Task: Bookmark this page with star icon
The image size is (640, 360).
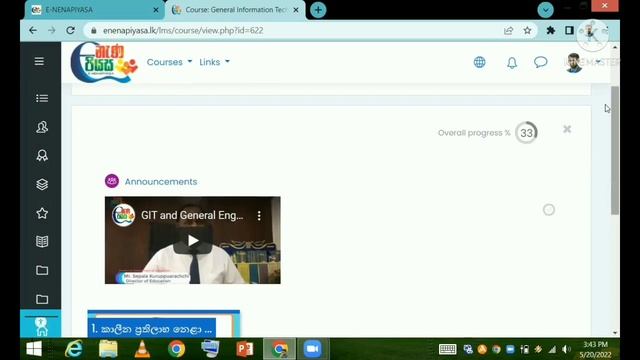Action: click(527, 31)
